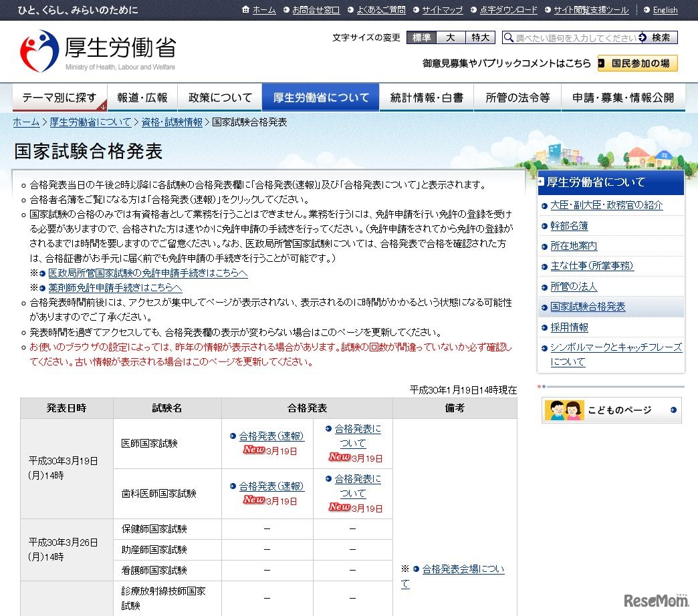Screen dimensions: 698x616
Task: Expand the テーマ別に探す navigation menu
Action: [59, 96]
